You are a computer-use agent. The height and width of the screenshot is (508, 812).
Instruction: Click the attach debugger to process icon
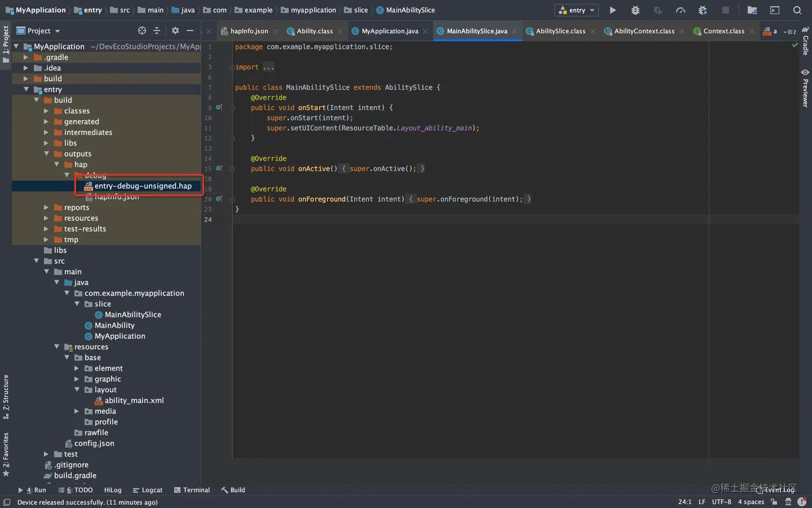point(702,10)
